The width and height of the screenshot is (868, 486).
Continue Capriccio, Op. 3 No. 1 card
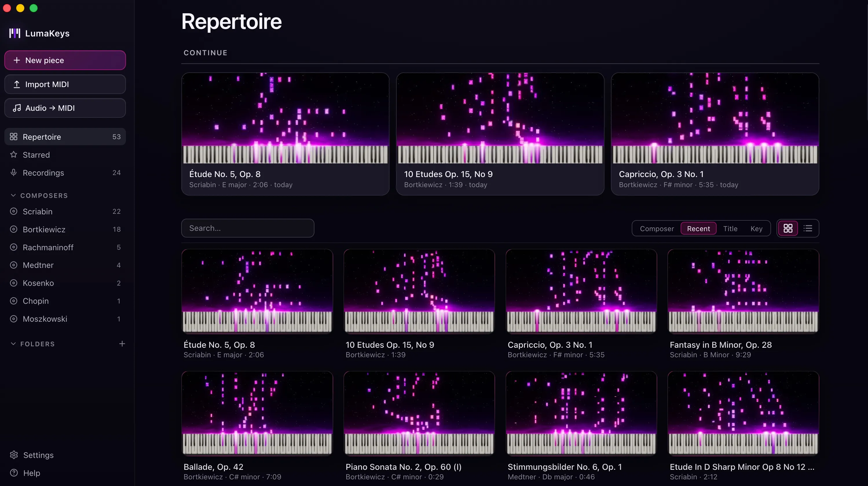click(715, 134)
